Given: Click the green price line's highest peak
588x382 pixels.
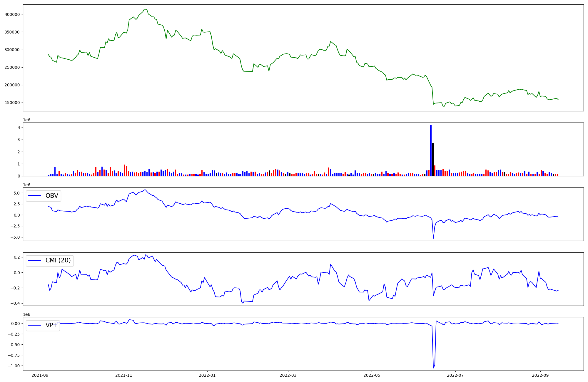Looking at the screenshot, I should click(145, 9).
